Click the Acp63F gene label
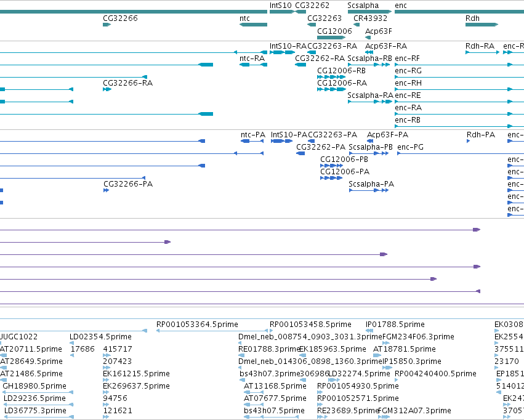The height and width of the screenshot is (420, 524). pos(378,31)
